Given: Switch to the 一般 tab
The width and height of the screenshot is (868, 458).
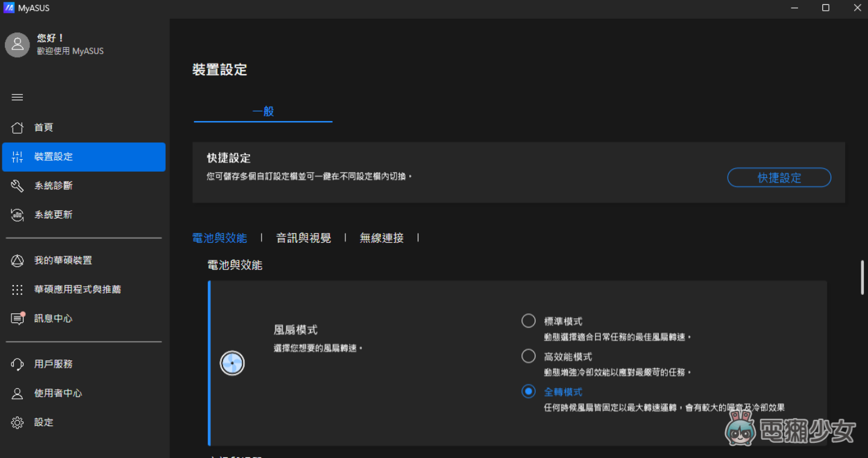Looking at the screenshot, I should [263, 111].
